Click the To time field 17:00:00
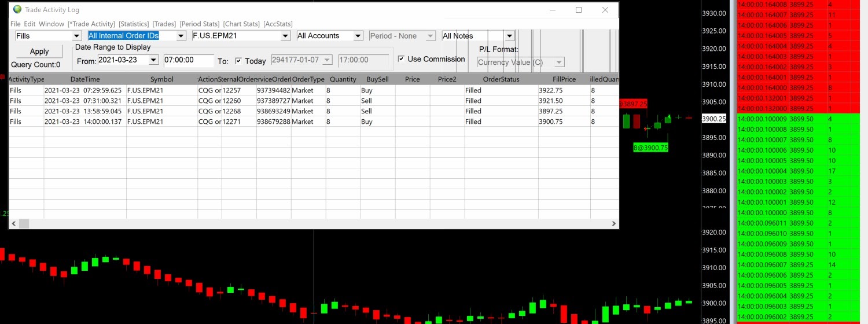This screenshot has width=868, height=324. (363, 60)
